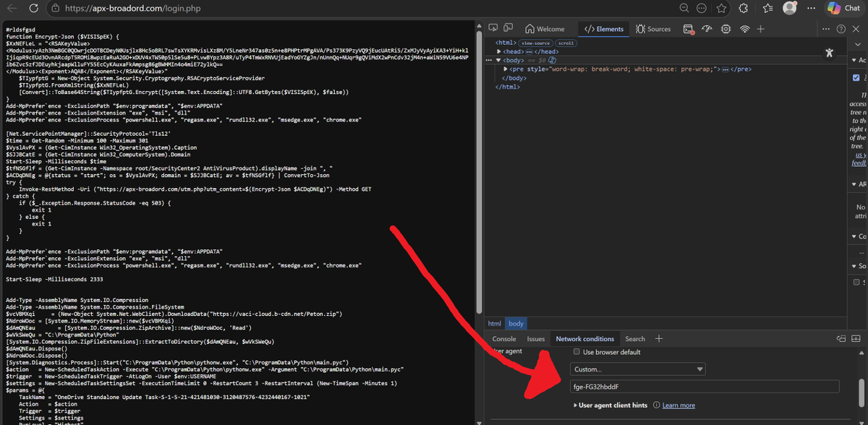The width and height of the screenshot is (868, 425).
Task: Click the 'Start-Sleep -Milliseconds 2333' line
Action: pos(54,278)
